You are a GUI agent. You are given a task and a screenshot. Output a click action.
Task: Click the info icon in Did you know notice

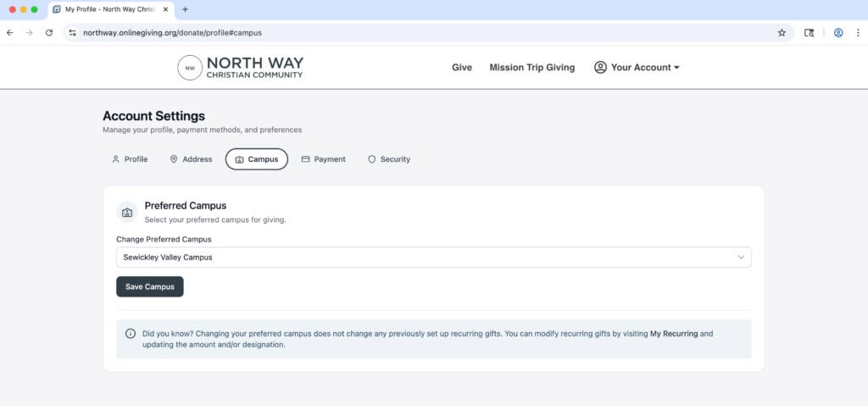pyautogui.click(x=131, y=334)
